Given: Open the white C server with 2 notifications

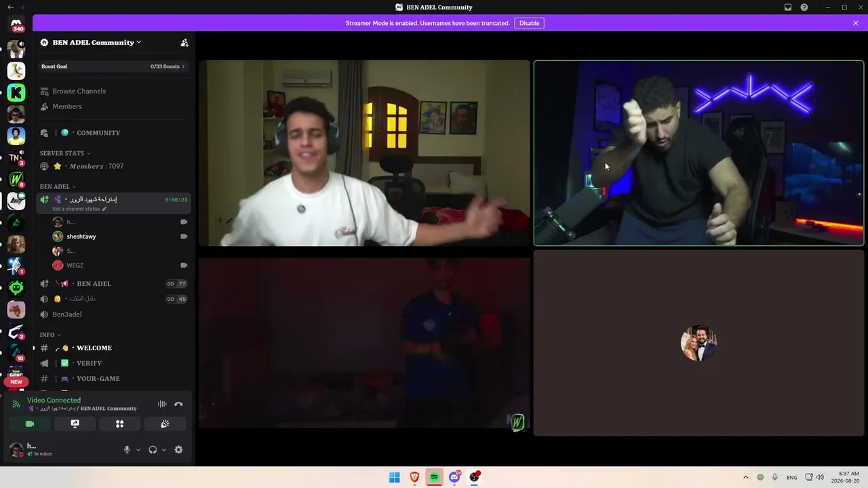Looking at the screenshot, I should (x=16, y=331).
